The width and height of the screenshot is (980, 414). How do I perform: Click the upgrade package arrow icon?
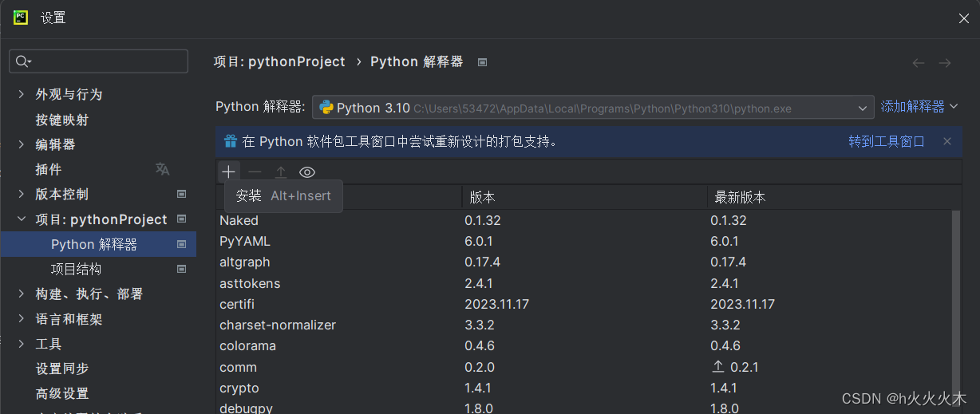(281, 172)
